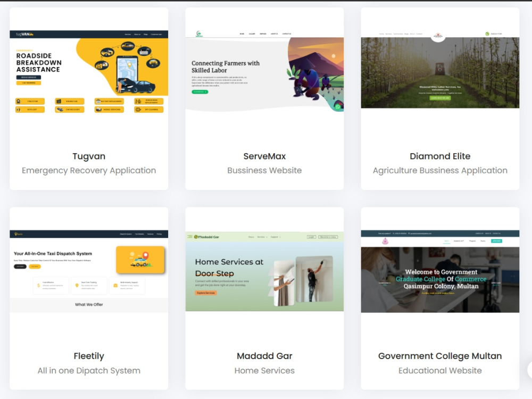Click the tugVAN logo in preview
532x399 pixels.
point(24,34)
